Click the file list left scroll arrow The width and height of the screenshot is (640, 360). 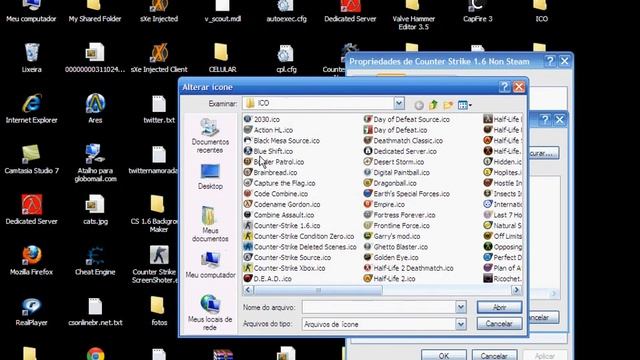click(x=248, y=290)
